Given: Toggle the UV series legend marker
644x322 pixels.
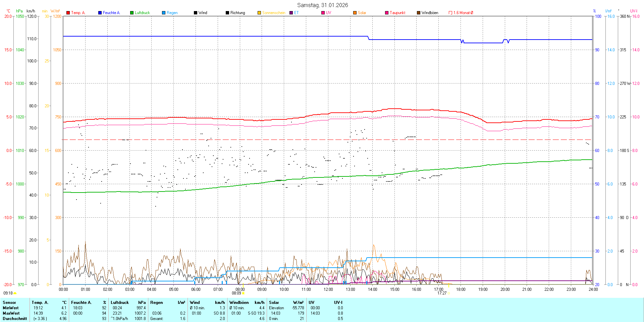Looking at the screenshot, I should pyautogui.click(x=323, y=13).
